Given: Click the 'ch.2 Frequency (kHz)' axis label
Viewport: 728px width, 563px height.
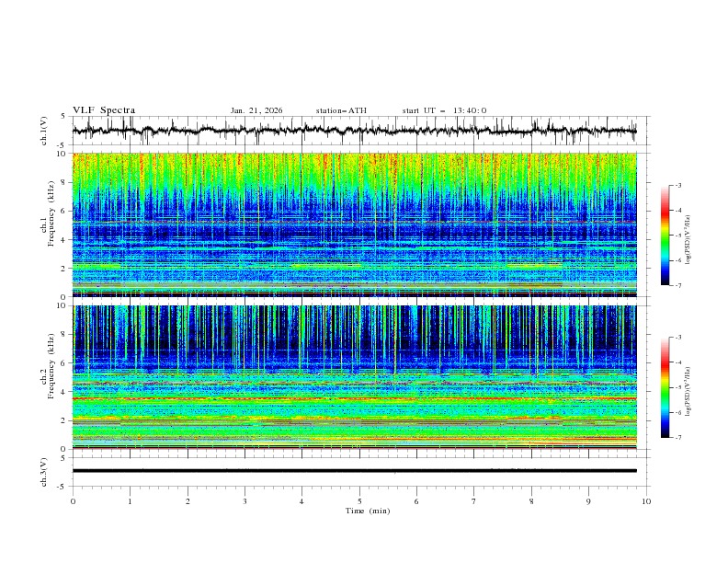Looking at the screenshot, I should click(48, 366).
